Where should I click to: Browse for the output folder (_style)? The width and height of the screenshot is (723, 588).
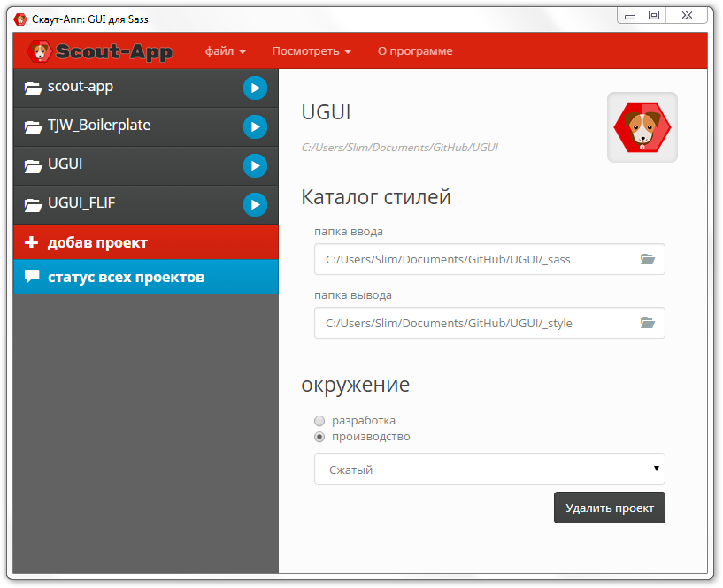(x=648, y=323)
